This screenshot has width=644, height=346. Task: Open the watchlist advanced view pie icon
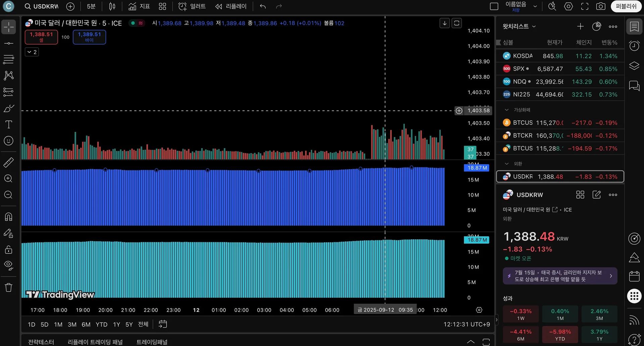pos(597,26)
